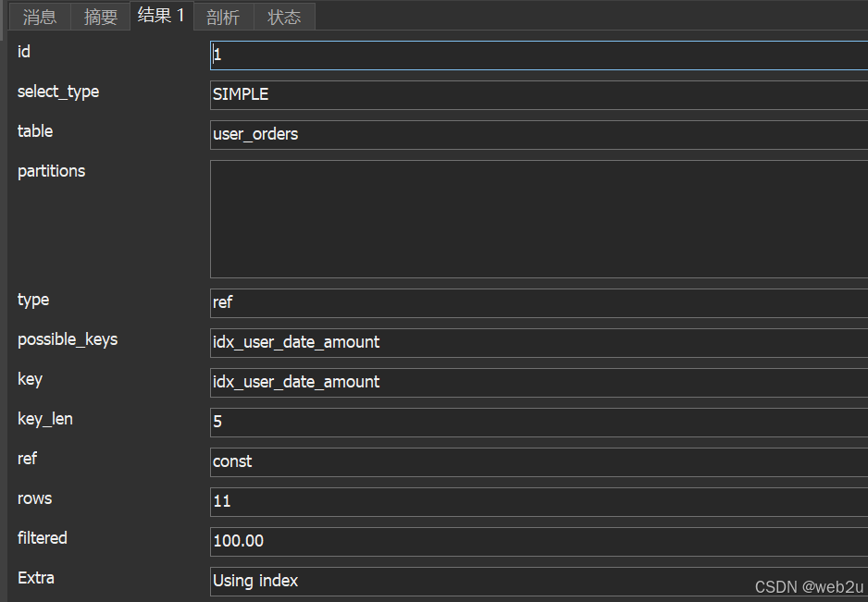Focus the key field value box
This screenshot has width=868, height=602.
[537, 383]
